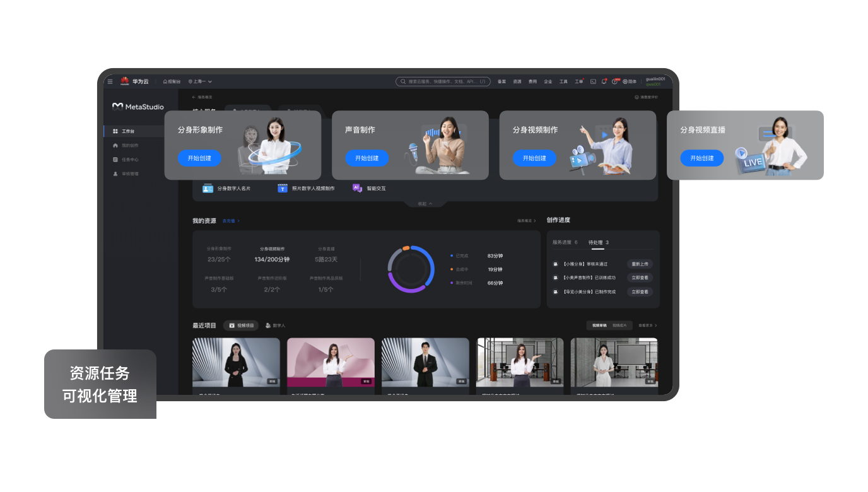Open the pink-background woman project thumbnail
The width and height of the screenshot is (868, 492).
click(331, 362)
